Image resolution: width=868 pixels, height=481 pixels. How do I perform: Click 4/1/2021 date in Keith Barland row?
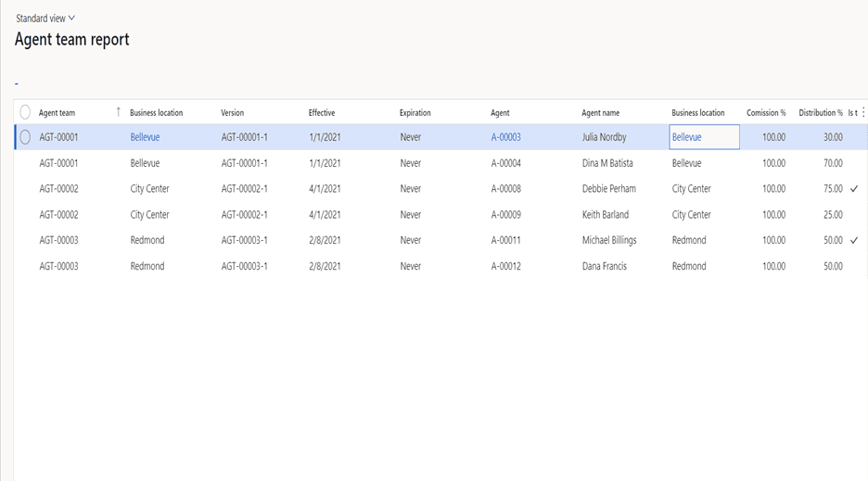pos(325,215)
